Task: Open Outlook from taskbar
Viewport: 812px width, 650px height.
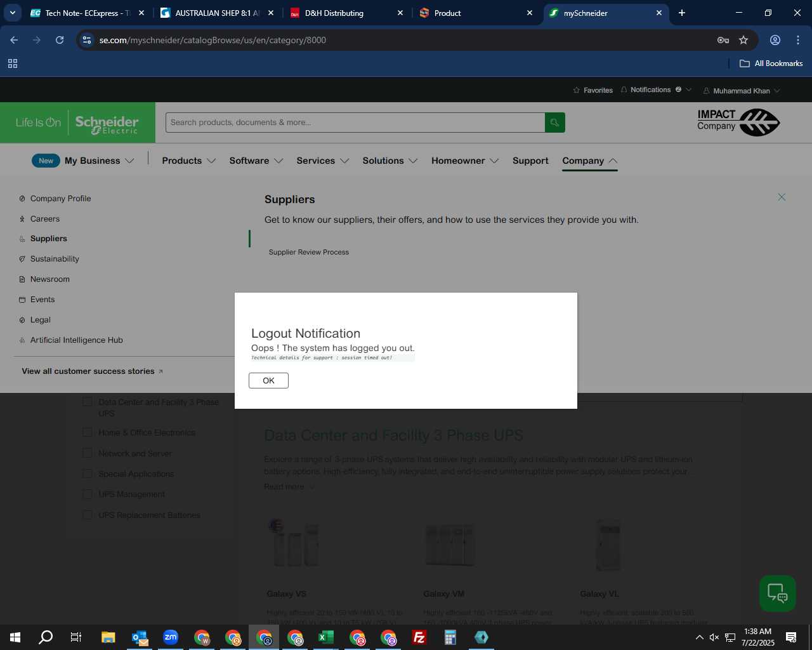Action: [140, 637]
